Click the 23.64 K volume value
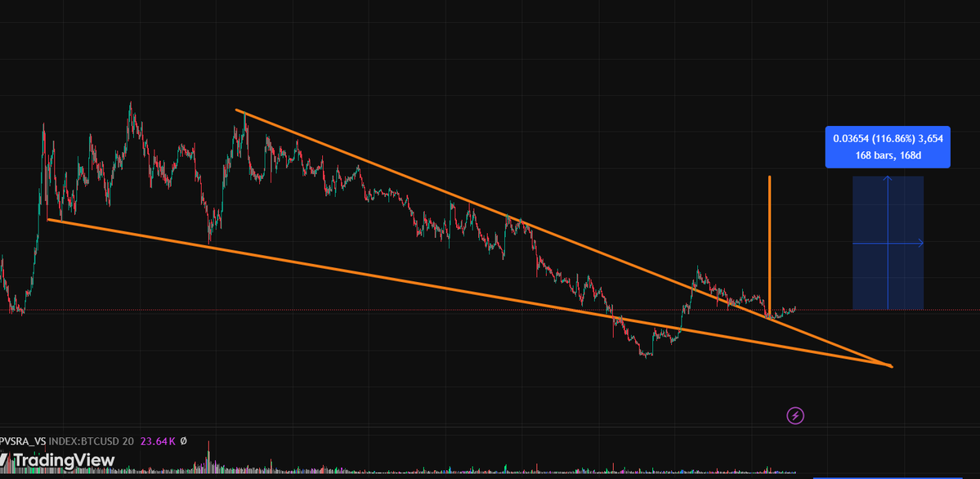The image size is (980, 479). 158,441
